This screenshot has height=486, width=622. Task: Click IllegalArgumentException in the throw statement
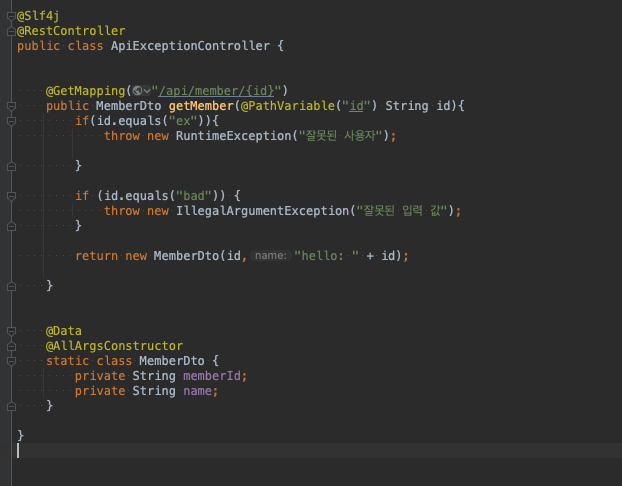(x=262, y=211)
